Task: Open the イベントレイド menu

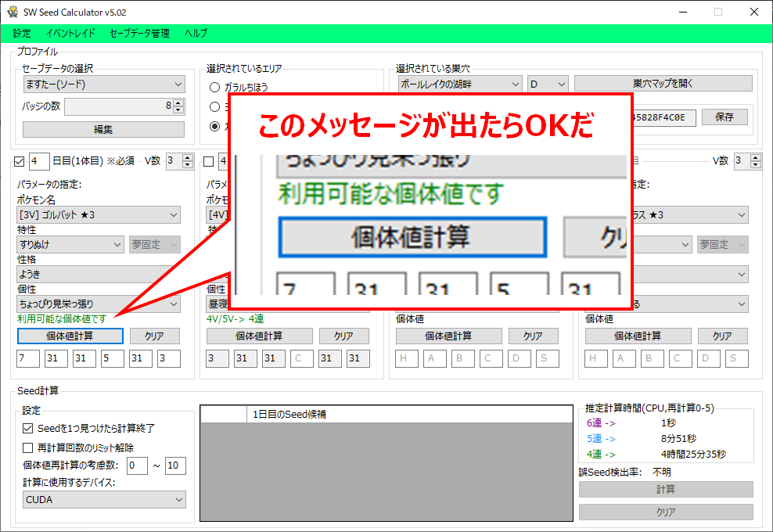Action: [70, 33]
